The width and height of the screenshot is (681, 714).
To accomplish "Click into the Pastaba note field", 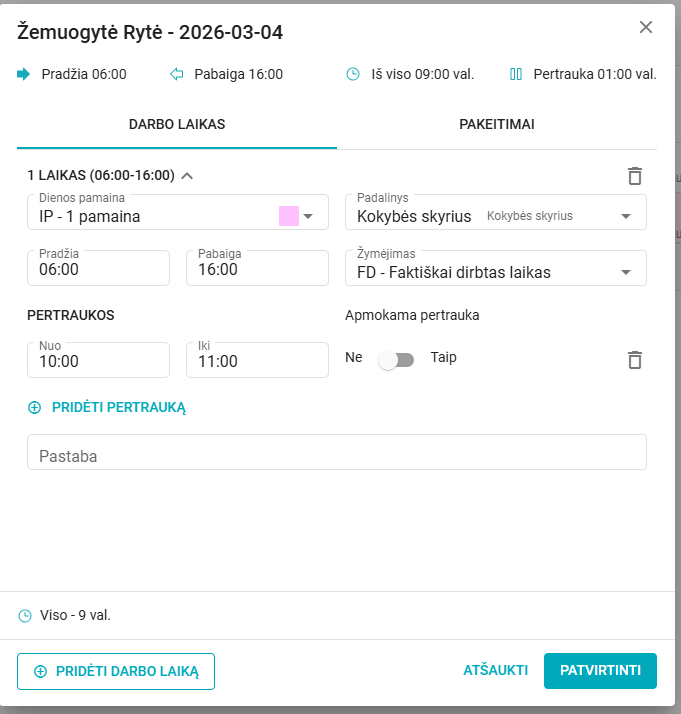I will pos(336,456).
